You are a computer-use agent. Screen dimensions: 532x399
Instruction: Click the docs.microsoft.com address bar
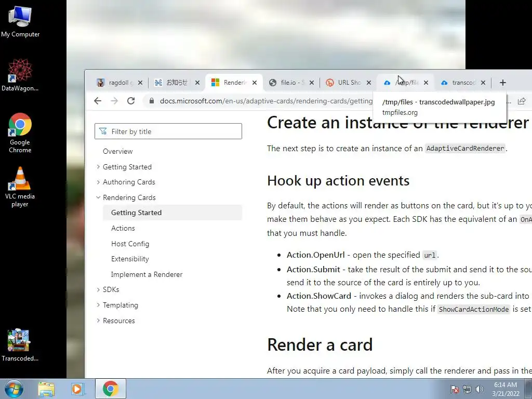pyautogui.click(x=265, y=101)
